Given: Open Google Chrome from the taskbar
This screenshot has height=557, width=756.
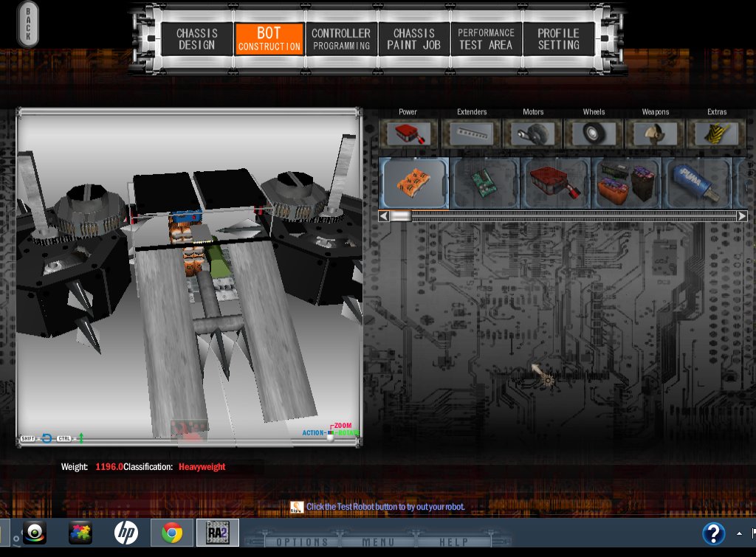Looking at the screenshot, I should coord(171,533).
